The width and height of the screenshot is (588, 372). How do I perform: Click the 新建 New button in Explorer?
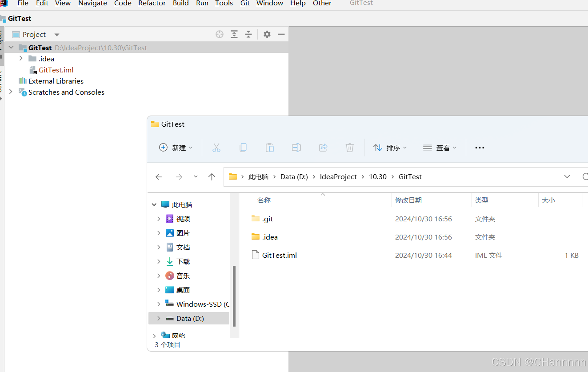click(x=176, y=147)
